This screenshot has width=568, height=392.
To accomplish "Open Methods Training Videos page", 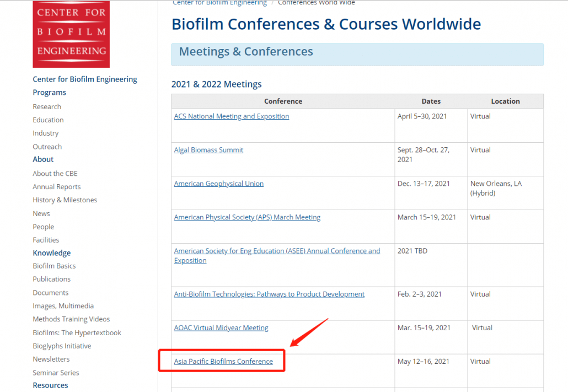I will point(71,319).
